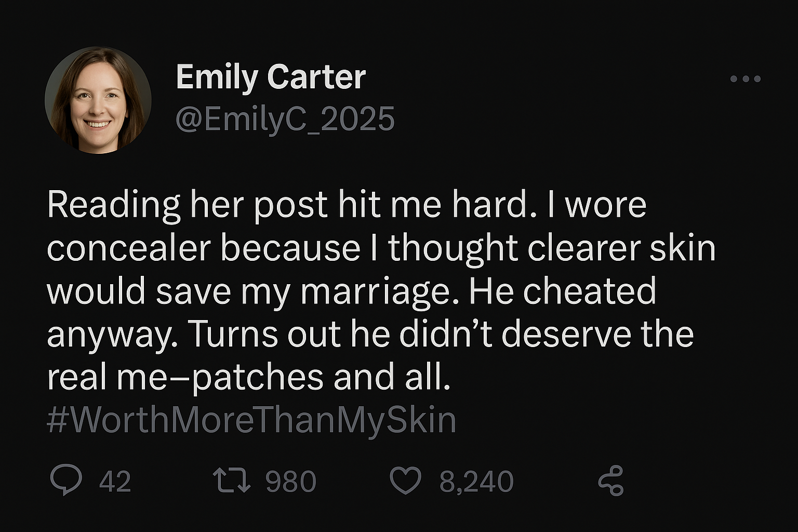Click the words "Turns out" in tweet
Screen dimensions: 798x532
coord(265,334)
